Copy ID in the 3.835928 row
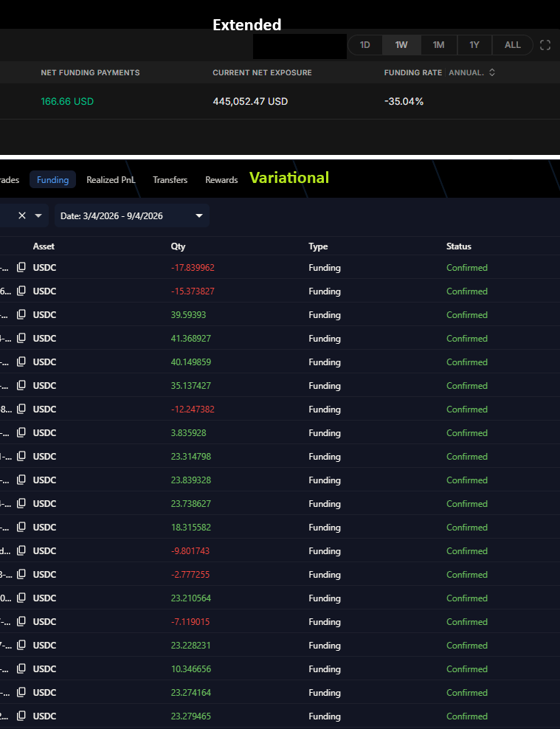 pyautogui.click(x=21, y=432)
